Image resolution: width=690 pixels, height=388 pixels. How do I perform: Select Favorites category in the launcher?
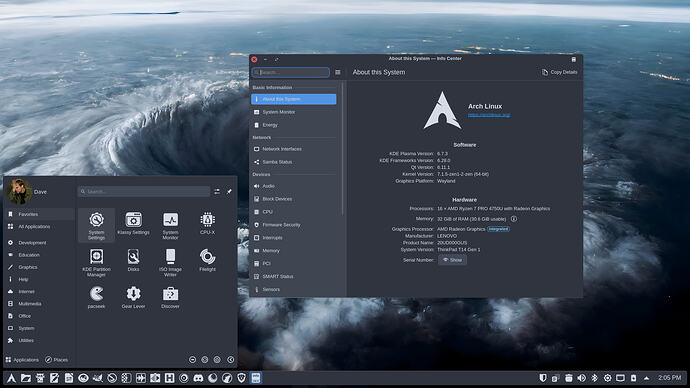click(40, 214)
